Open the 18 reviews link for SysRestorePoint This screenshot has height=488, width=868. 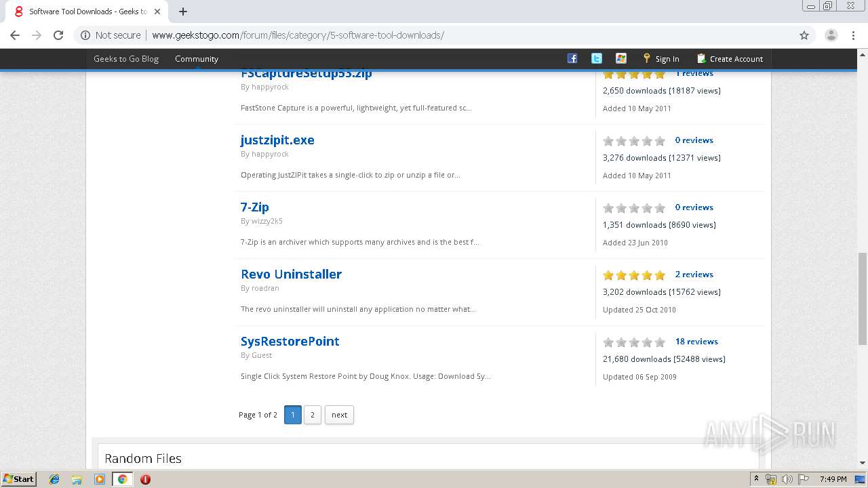(696, 342)
